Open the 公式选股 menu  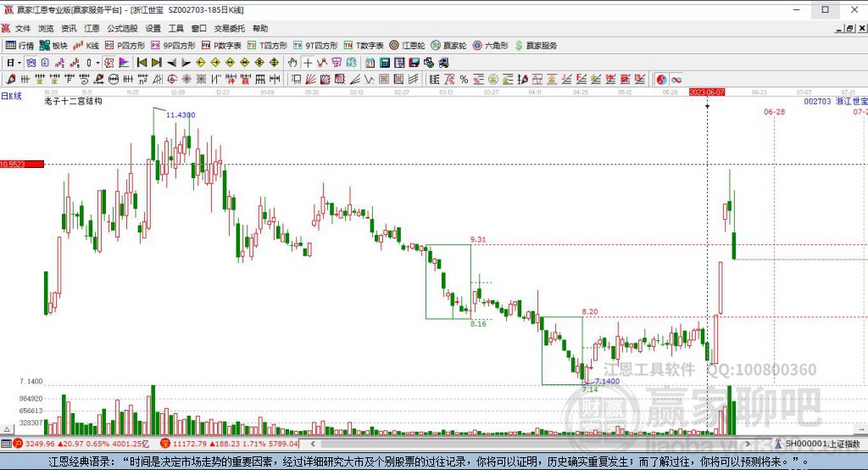point(122,28)
